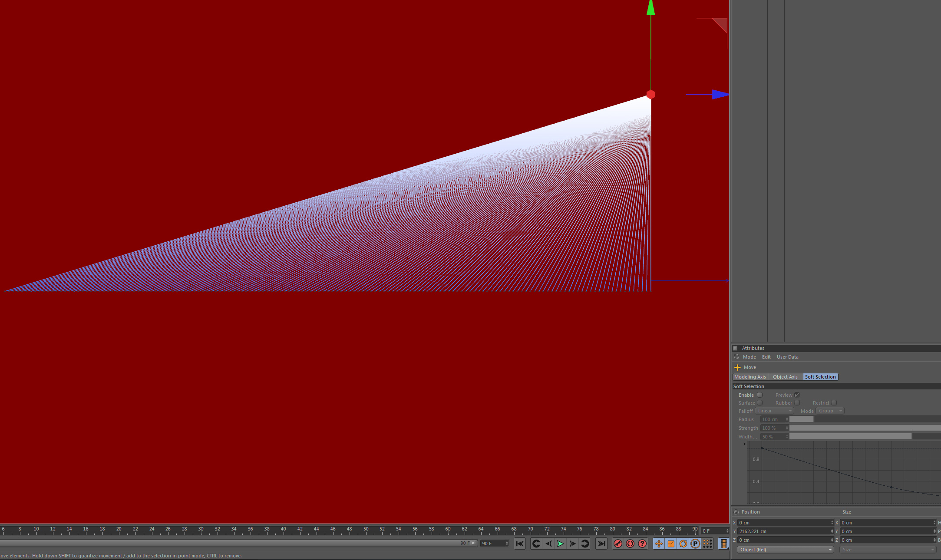Switch to the Modeling Axis tab
The height and width of the screenshot is (560, 941).
pyautogui.click(x=750, y=377)
